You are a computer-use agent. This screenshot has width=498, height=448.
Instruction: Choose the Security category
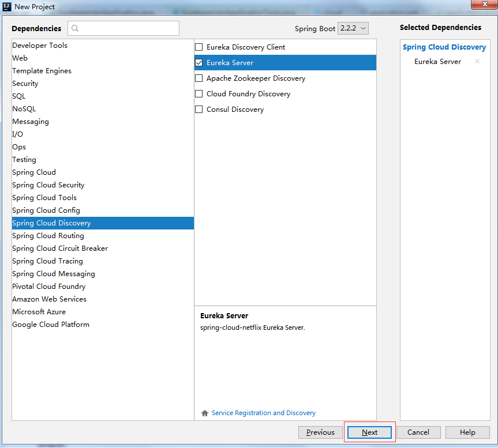tap(103, 84)
